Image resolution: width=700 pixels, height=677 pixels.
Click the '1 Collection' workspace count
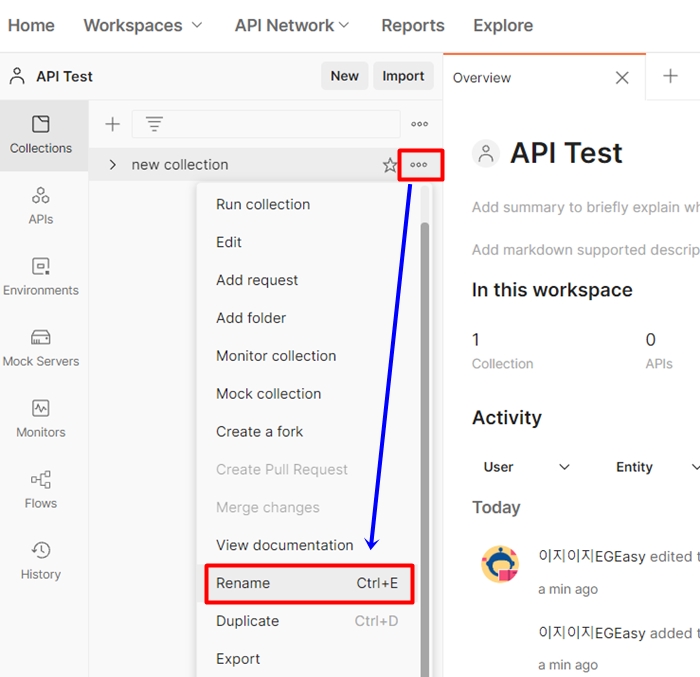[503, 351]
